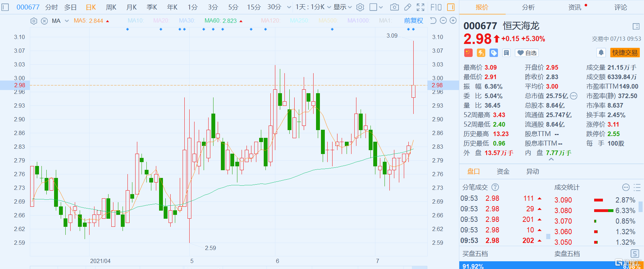Click the blue tag icon
The height and width of the screenshot is (269, 644).
click(x=494, y=53)
